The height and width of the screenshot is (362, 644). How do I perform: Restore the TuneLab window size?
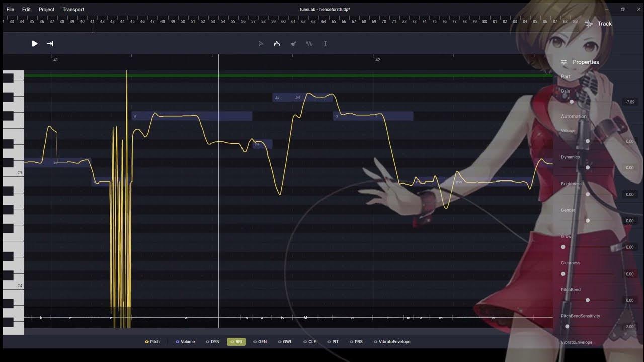click(x=622, y=9)
